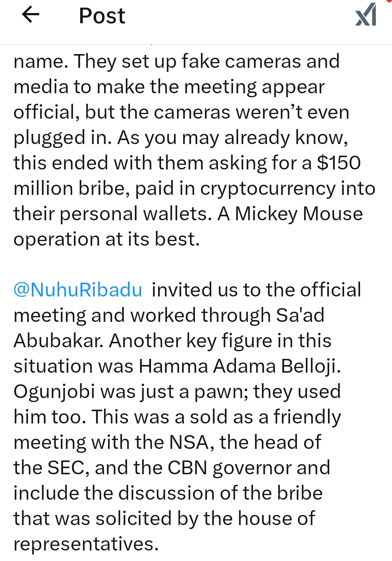Open the @NuhuRibadu profile mention

click(x=78, y=290)
